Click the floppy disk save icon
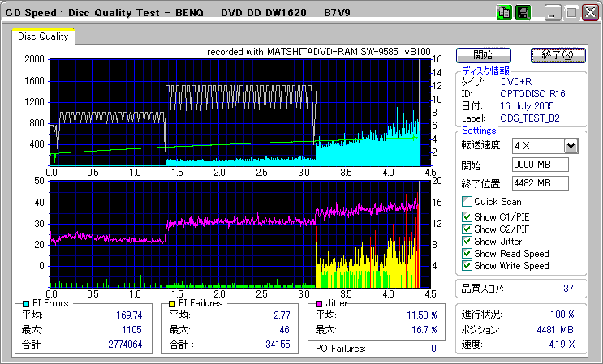This screenshot has width=603, height=364. tap(523, 13)
